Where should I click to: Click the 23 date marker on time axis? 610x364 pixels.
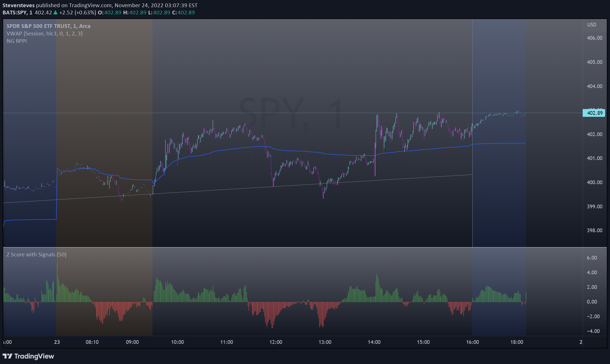(x=57, y=342)
